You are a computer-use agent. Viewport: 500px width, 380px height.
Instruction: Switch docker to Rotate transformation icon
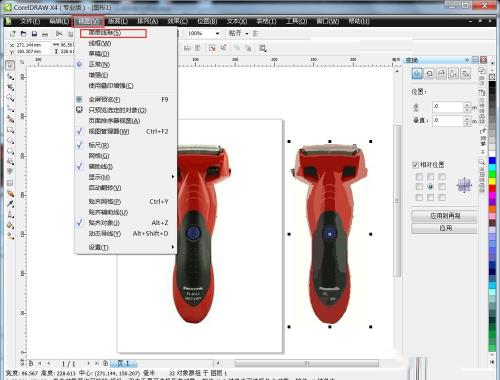click(x=429, y=73)
